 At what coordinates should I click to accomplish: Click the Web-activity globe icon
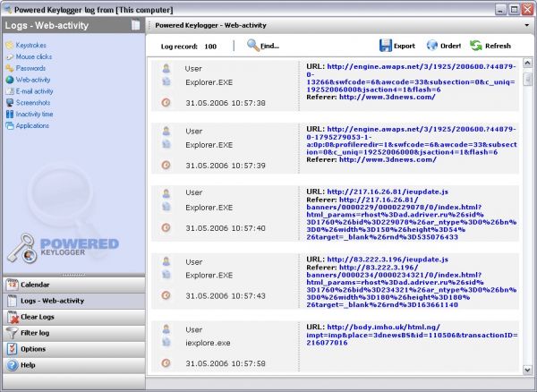10,80
